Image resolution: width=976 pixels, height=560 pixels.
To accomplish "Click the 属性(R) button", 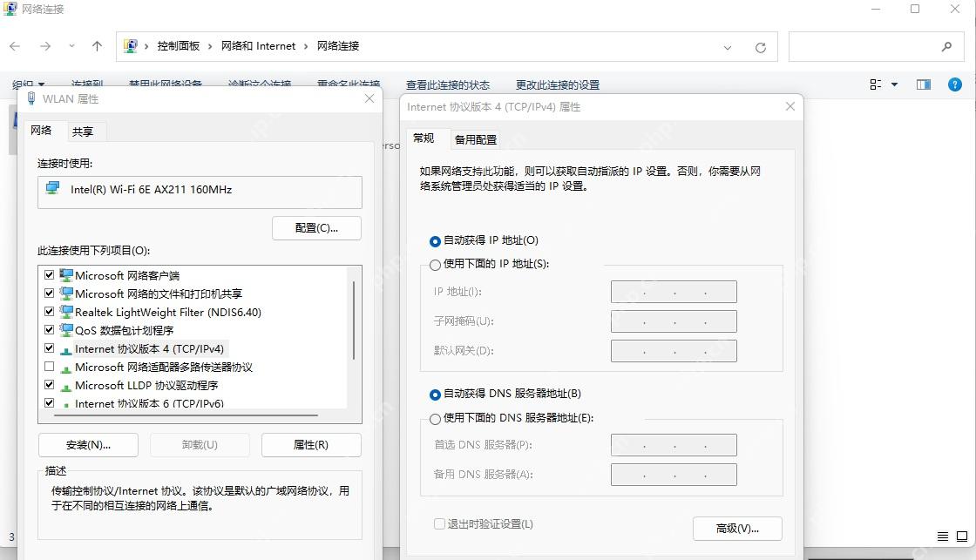I will tap(311, 445).
